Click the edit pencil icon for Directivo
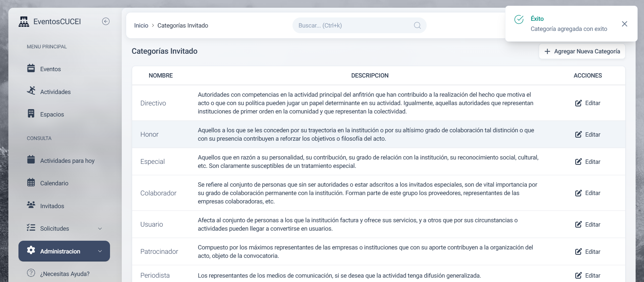The height and width of the screenshot is (282, 644). [578, 103]
